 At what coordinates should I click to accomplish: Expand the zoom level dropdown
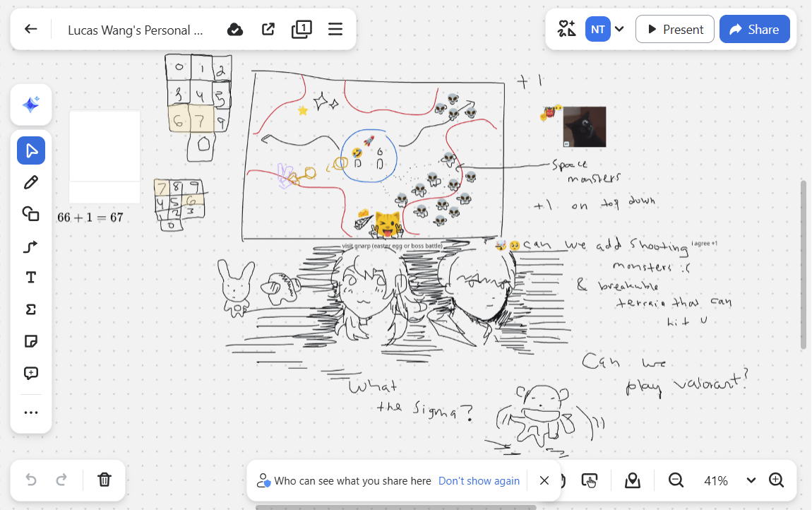(x=751, y=480)
